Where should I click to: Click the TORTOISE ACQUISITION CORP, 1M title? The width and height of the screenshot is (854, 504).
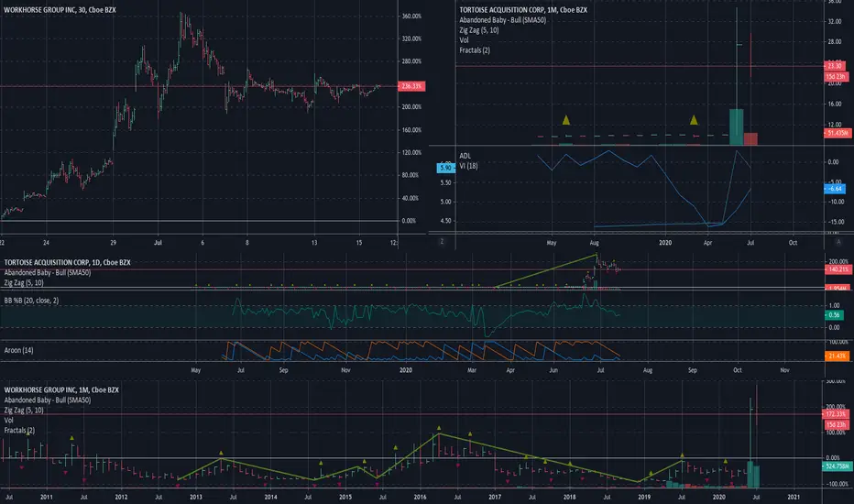pyautogui.click(x=523, y=10)
